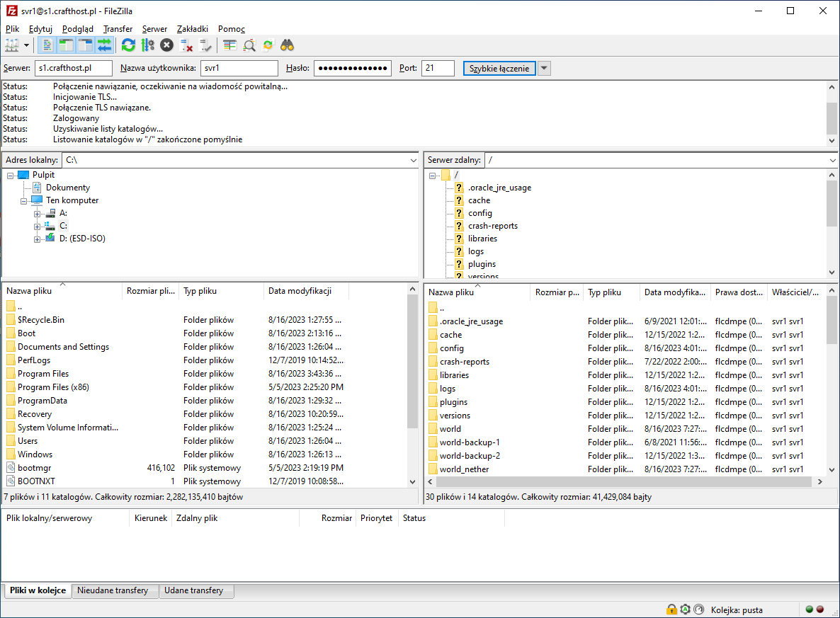Open the Serwer menu
840x618 pixels.
(x=155, y=29)
